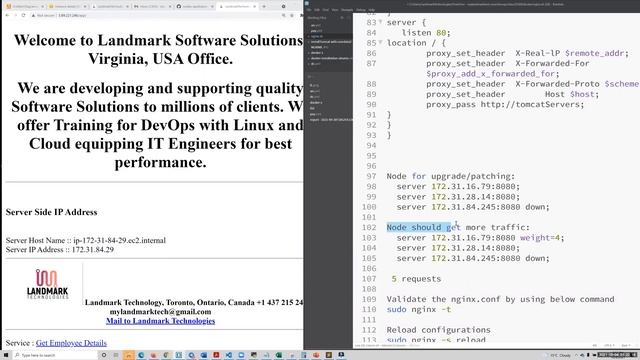Click the Landmark Technologies logo

coord(47,284)
